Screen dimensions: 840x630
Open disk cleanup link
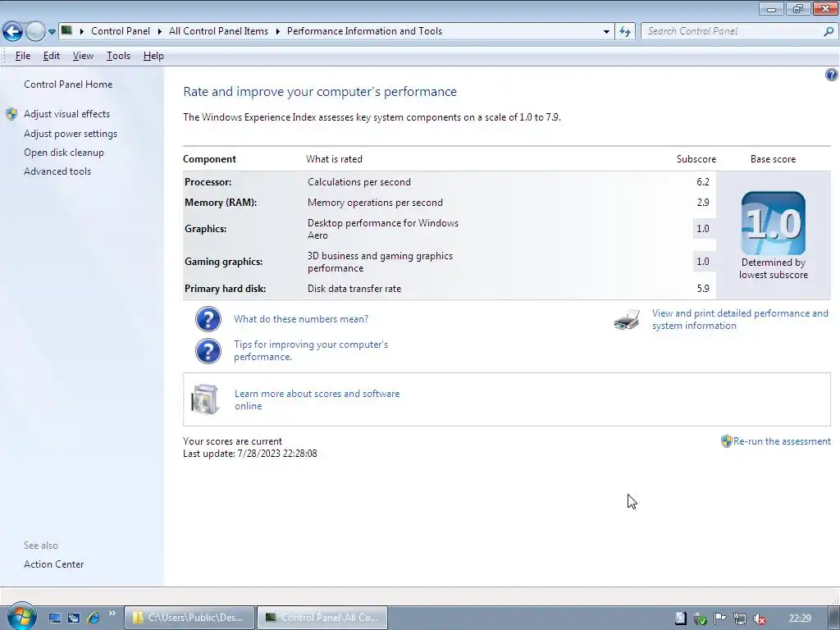coord(64,152)
